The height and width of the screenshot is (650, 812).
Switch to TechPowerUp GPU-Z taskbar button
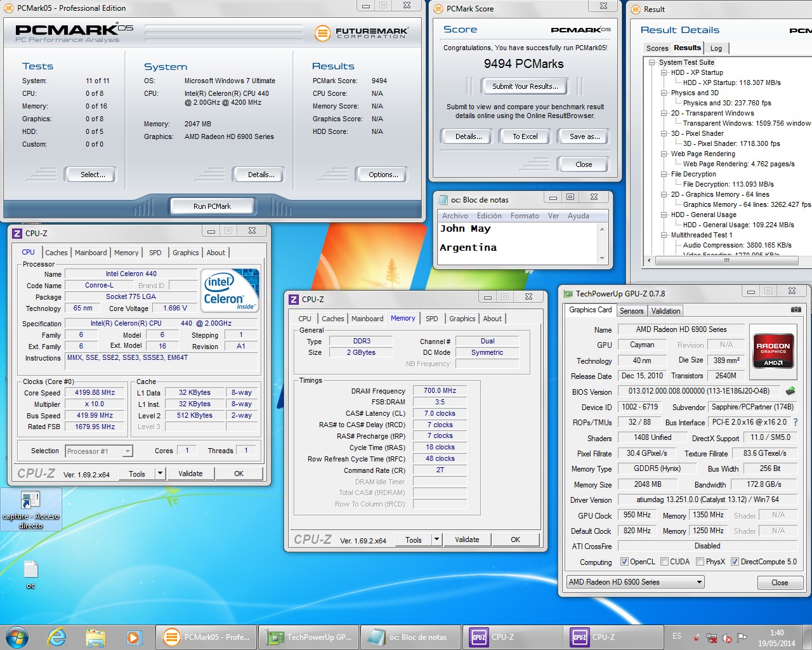tap(309, 637)
